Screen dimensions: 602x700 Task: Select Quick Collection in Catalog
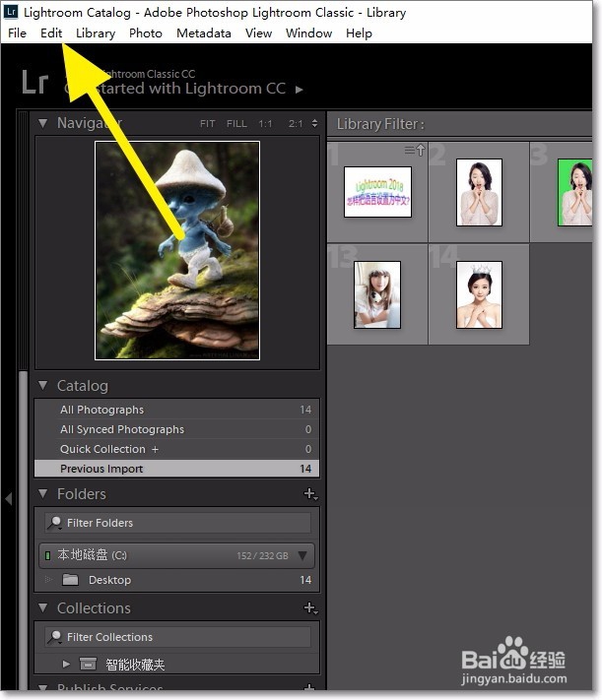(x=177, y=449)
